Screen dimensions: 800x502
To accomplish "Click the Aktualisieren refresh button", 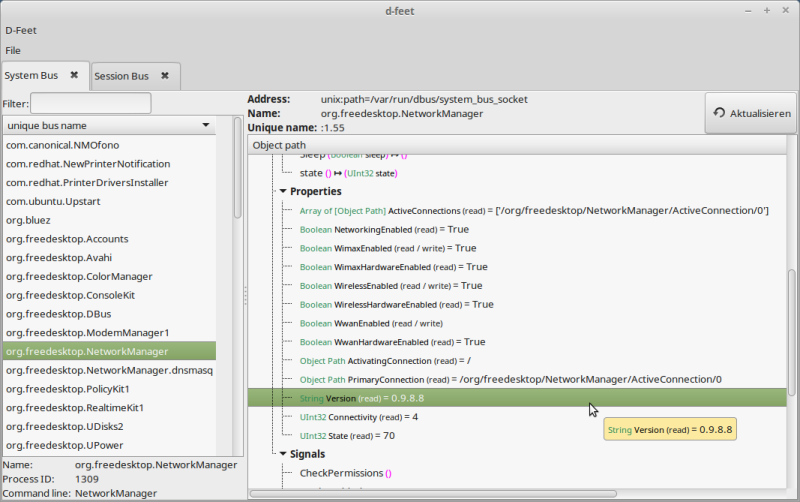I will [x=750, y=114].
